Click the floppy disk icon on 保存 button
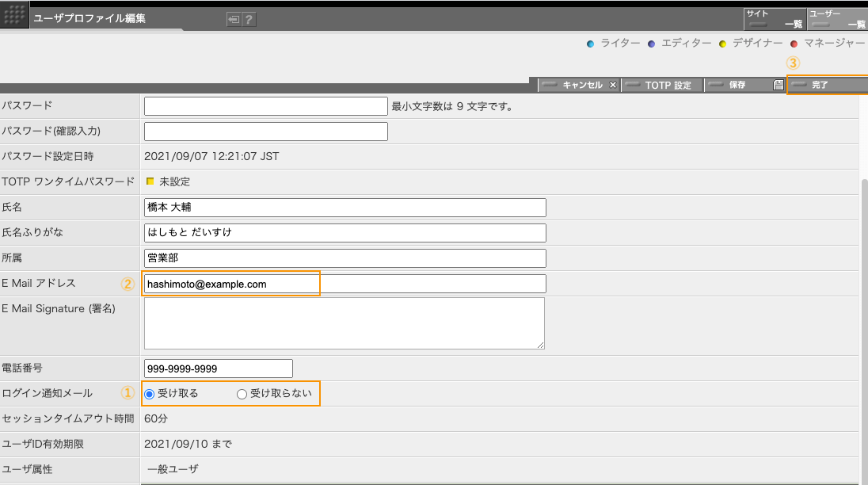The height and width of the screenshot is (485, 868). pos(777,85)
